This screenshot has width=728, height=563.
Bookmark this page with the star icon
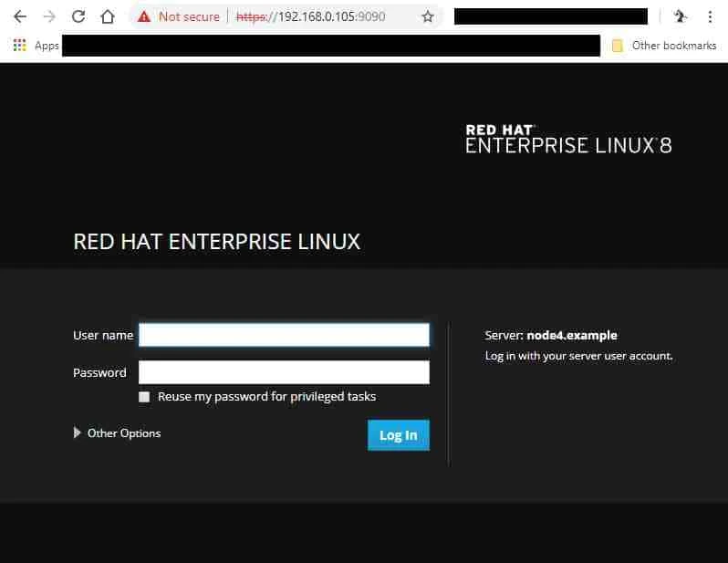428,17
